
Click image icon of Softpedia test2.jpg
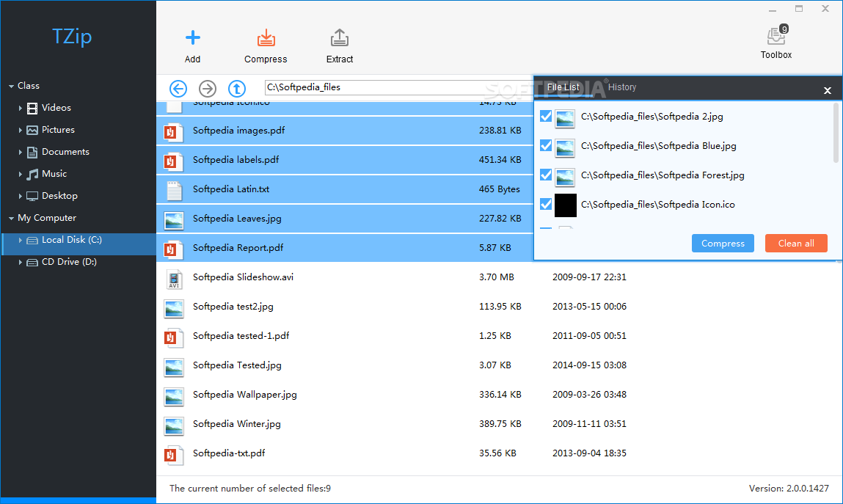[x=174, y=308]
